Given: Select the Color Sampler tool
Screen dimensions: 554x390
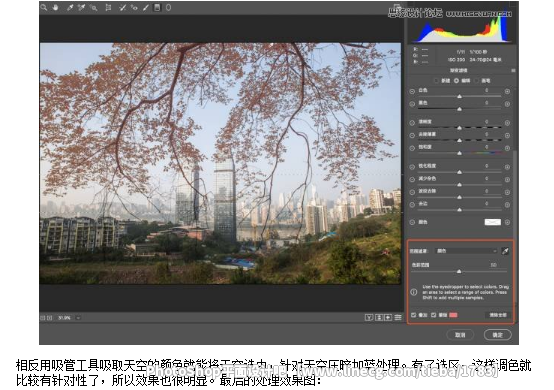Looking at the screenshot, I should click(x=81, y=7).
